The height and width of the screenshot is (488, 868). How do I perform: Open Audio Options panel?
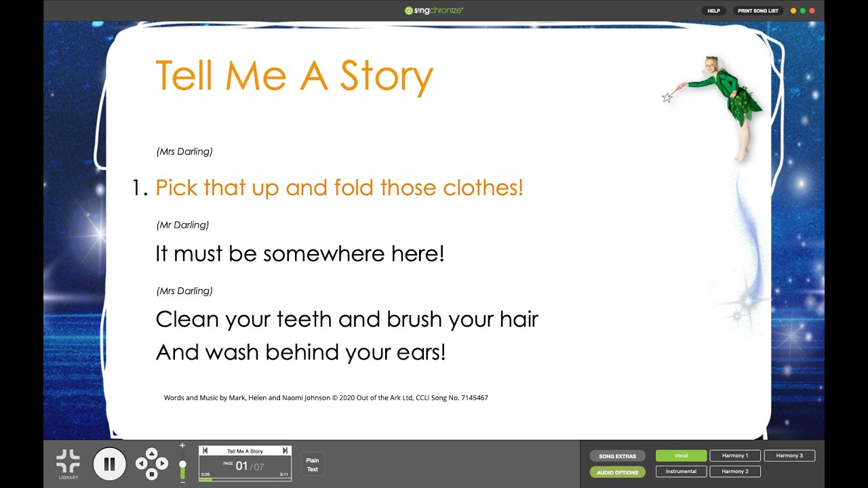pos(617,472)
